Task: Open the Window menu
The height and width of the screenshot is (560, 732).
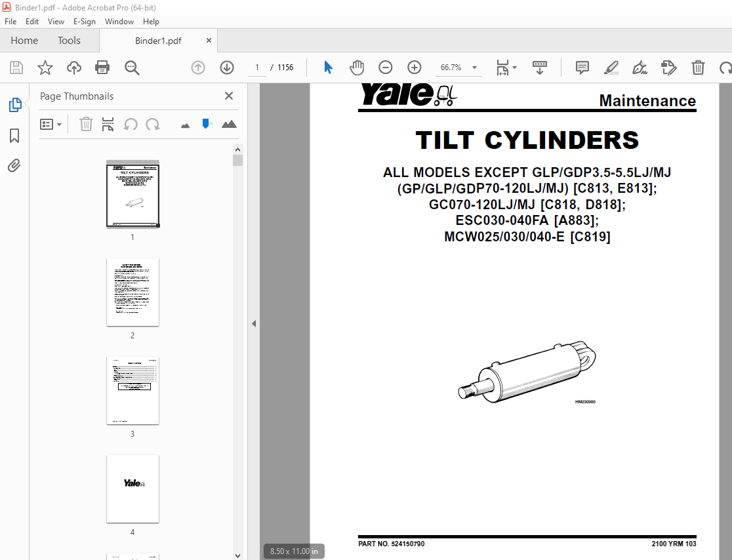Action: pyautogui.click(x=119, y=22)
